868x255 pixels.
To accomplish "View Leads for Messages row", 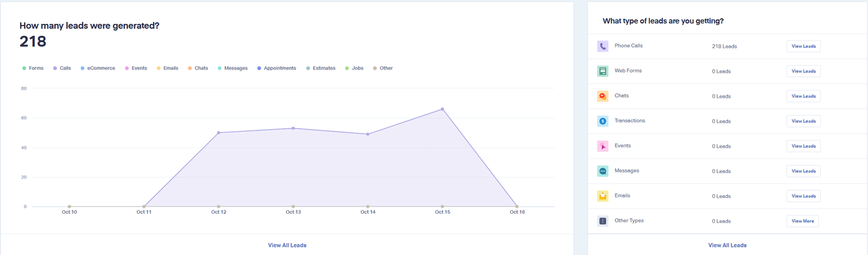I will click(803, 171).
